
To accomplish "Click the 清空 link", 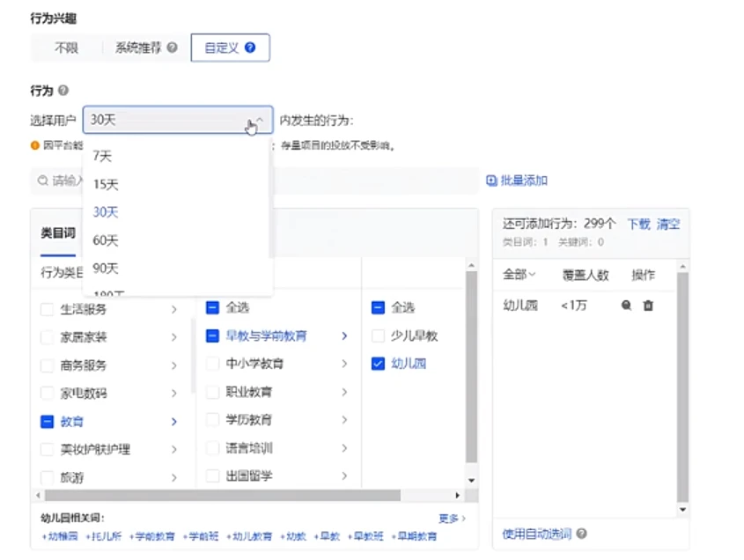I will tap(668, 225).
